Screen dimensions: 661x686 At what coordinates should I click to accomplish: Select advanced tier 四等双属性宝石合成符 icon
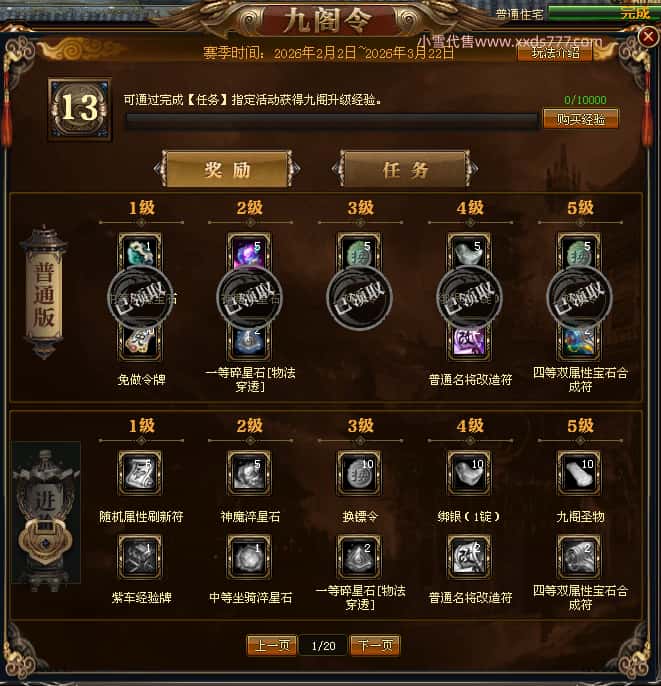tap(579, 557)
